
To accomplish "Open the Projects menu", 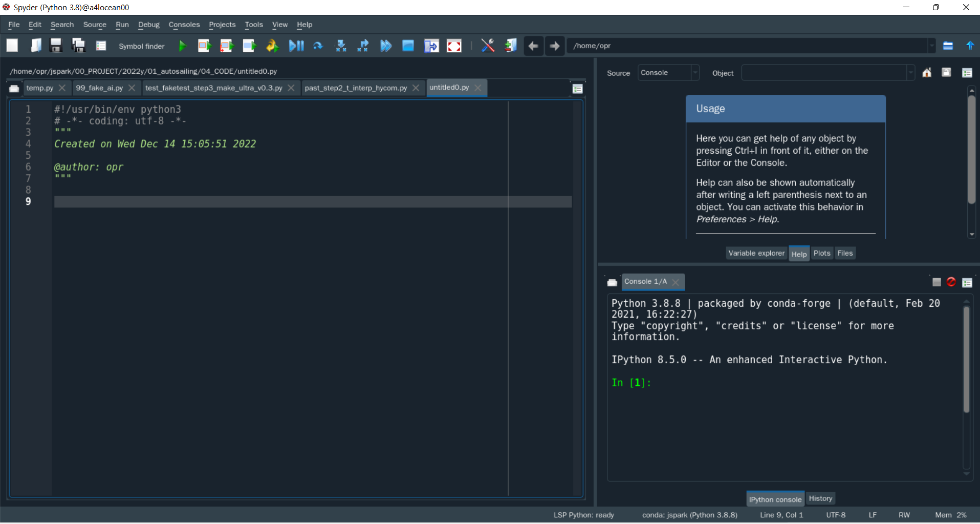I will pos(222,25).
